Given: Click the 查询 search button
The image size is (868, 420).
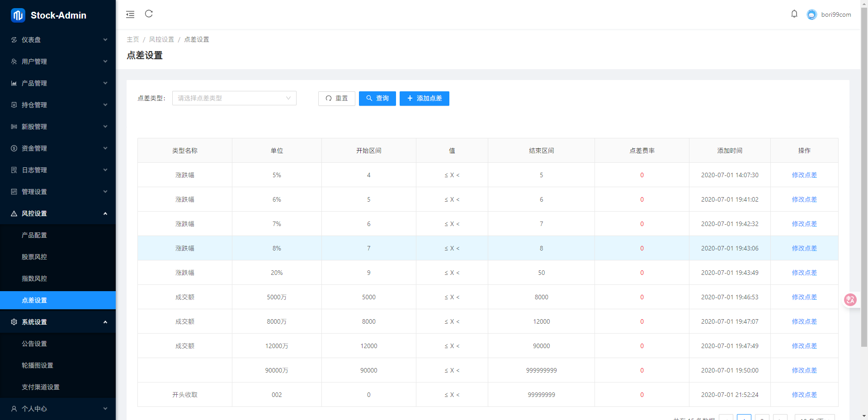Looking at the screenshot, I should 377,99.
